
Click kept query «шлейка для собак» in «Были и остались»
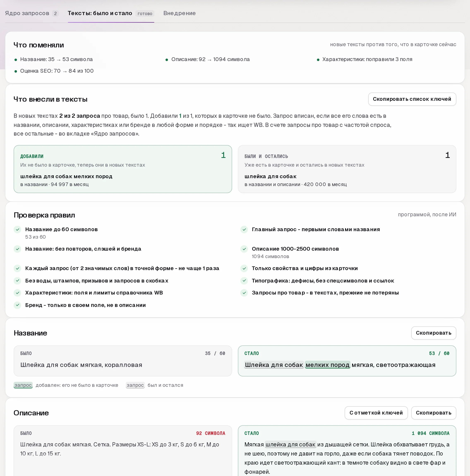point(270,176)
